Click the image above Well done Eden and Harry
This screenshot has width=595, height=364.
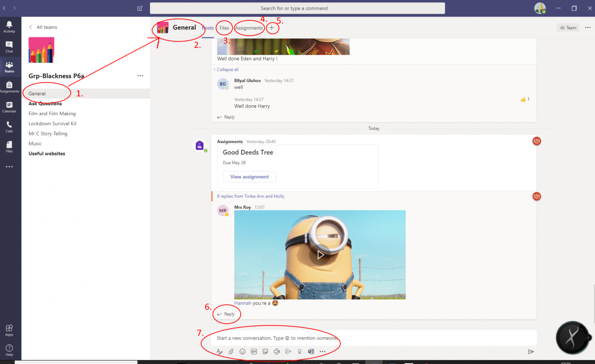283,47
